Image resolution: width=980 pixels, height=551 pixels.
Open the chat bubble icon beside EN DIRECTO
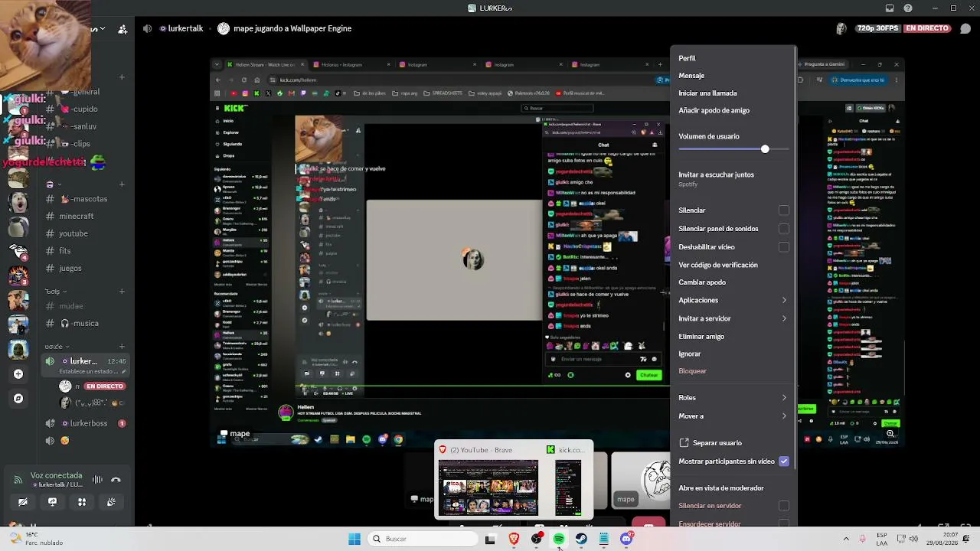click(x=965, y=29)
